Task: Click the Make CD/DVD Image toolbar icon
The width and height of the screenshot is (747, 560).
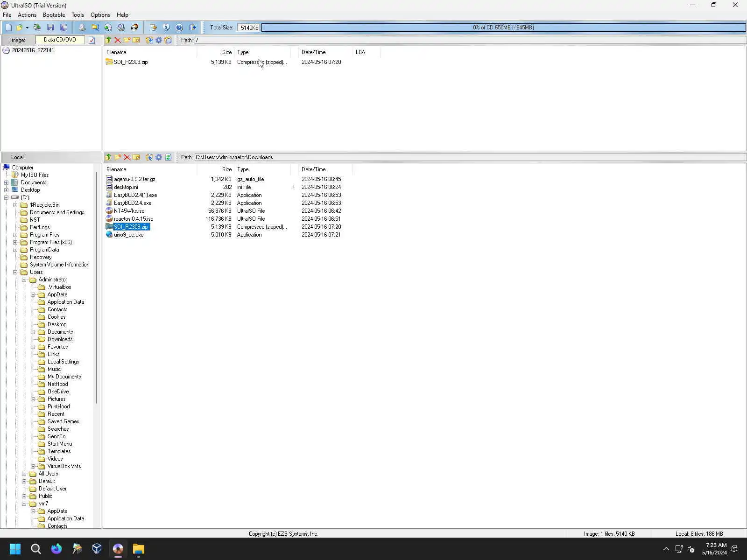Action: click(x=82, y=28)
